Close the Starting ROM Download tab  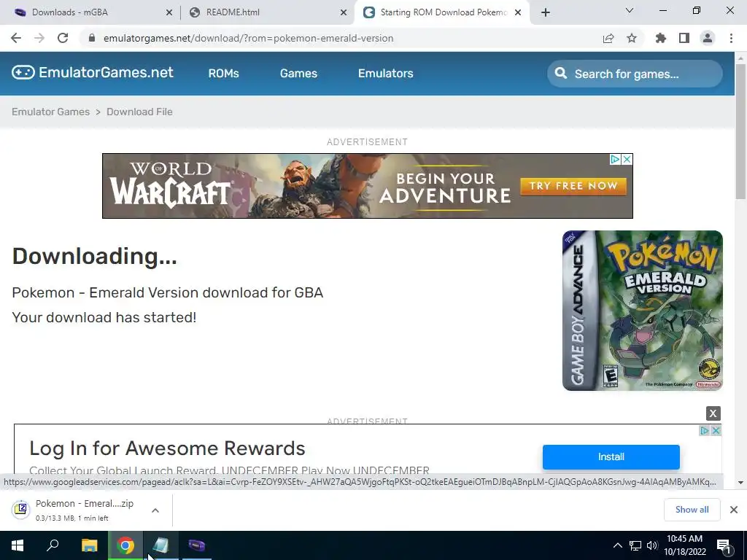pyautogui.click(x=518, y=12)
